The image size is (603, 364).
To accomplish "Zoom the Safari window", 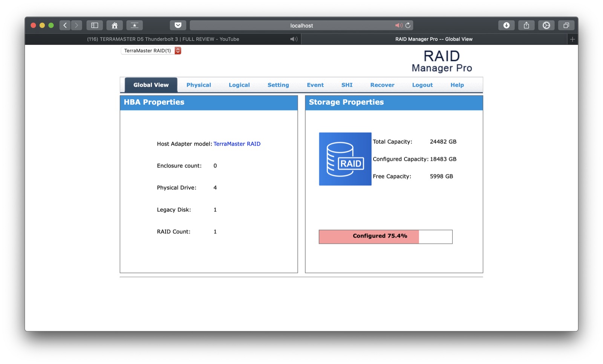I will point(51,25).
